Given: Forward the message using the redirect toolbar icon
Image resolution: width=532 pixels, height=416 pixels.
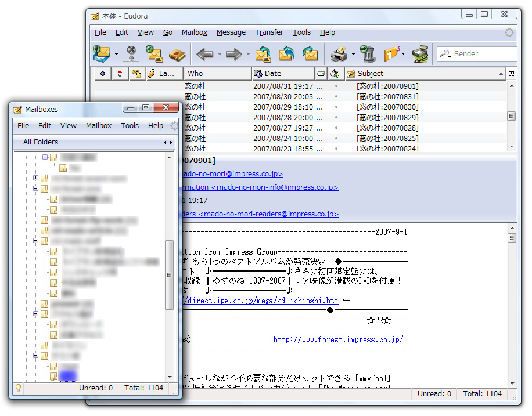Looking at the screenshot, I should click(310, 53).
